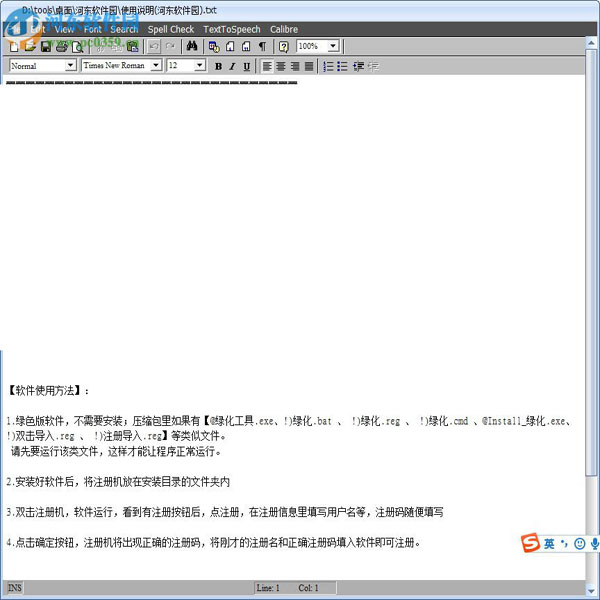This screenshot has width=600, height=600.
Task: Click line starting with 1.绿色版软件
Action: pos(289,421)
